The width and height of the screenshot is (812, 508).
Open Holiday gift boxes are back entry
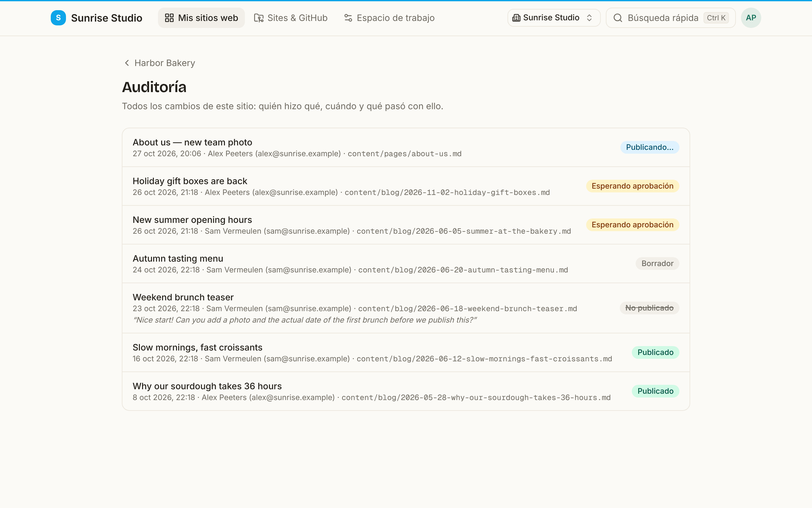coord(406,186)
